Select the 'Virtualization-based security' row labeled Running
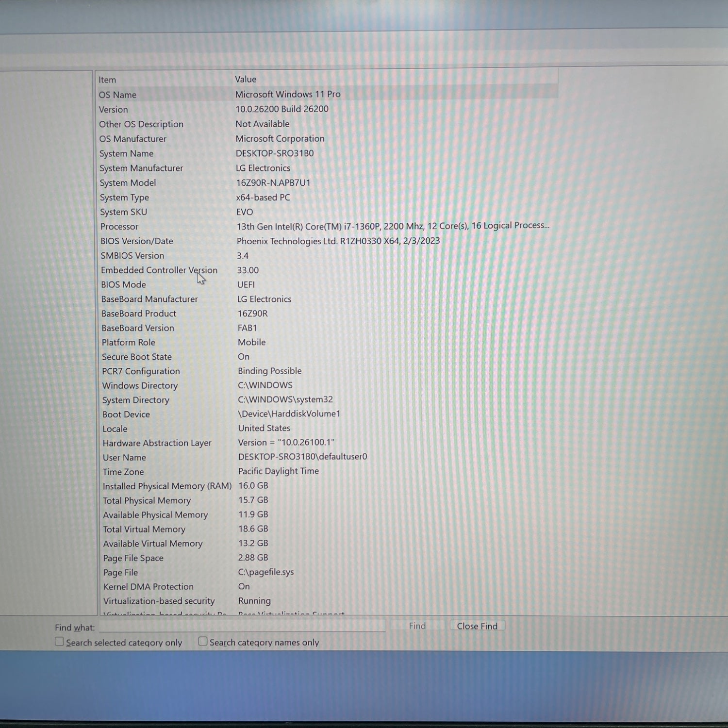This screenshot has width=728, height=728. [x=327, y=601]
